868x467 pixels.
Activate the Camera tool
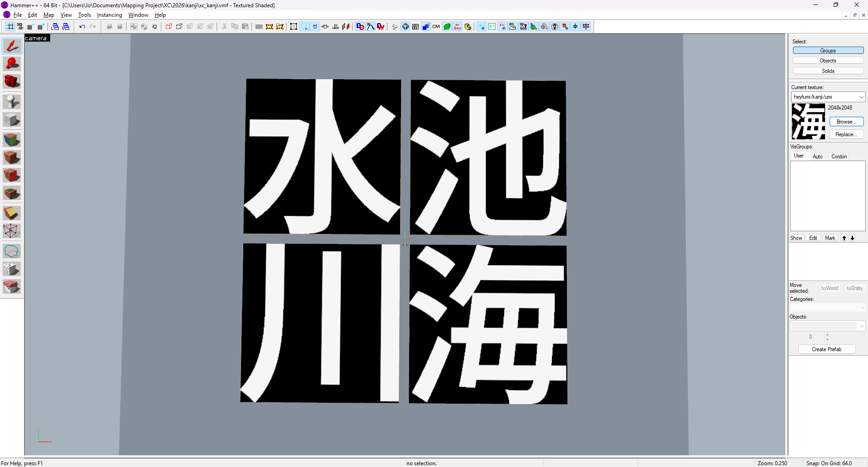[x=12, y=82]
